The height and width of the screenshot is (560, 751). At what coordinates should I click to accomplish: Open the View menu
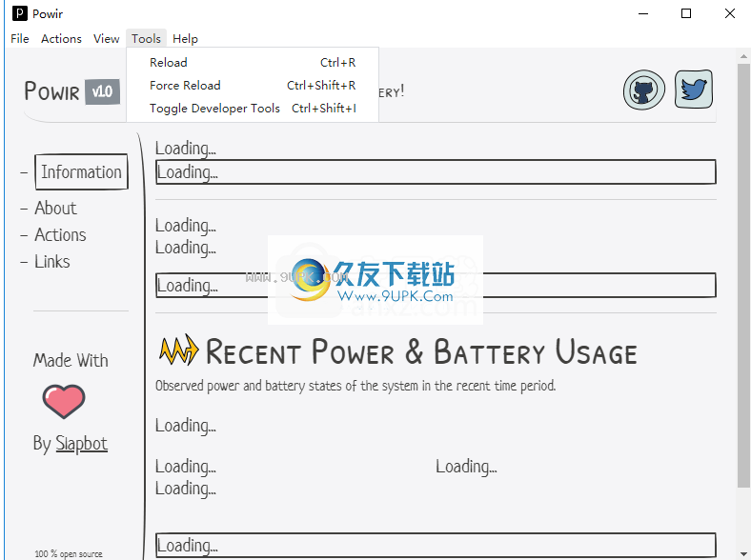(107, 39)
